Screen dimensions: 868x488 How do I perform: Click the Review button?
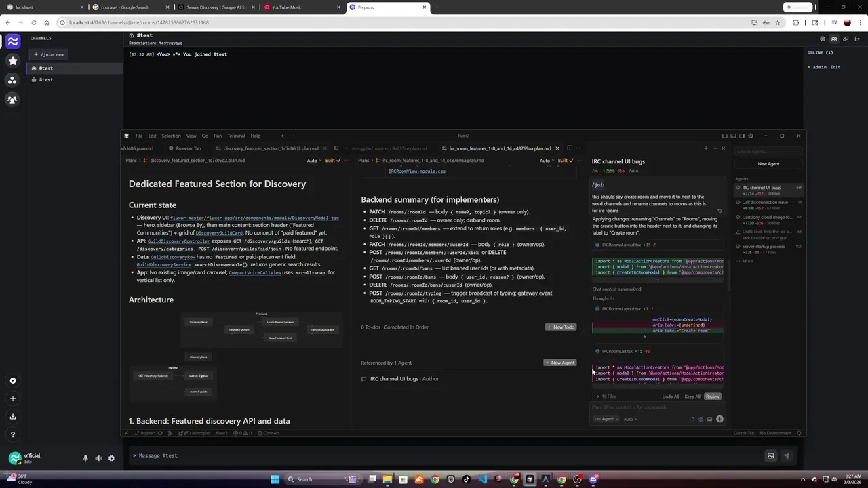coord(712,396)
